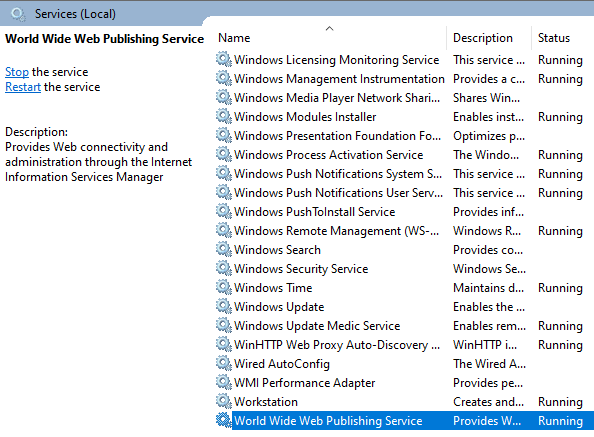Click gear icon for WinHTTP Web Proxy Auto-Discovery
This screenshot has height=437, width=594.
point(224,345)
